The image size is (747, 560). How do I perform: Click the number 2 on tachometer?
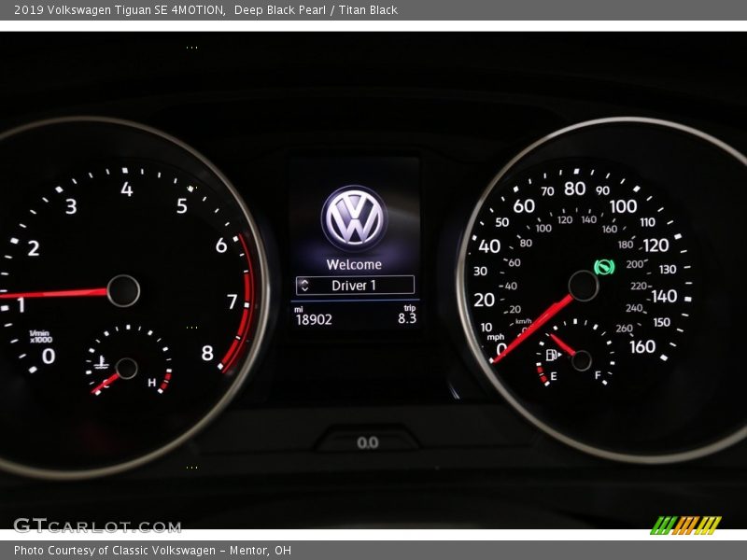(x=34, y=248)
